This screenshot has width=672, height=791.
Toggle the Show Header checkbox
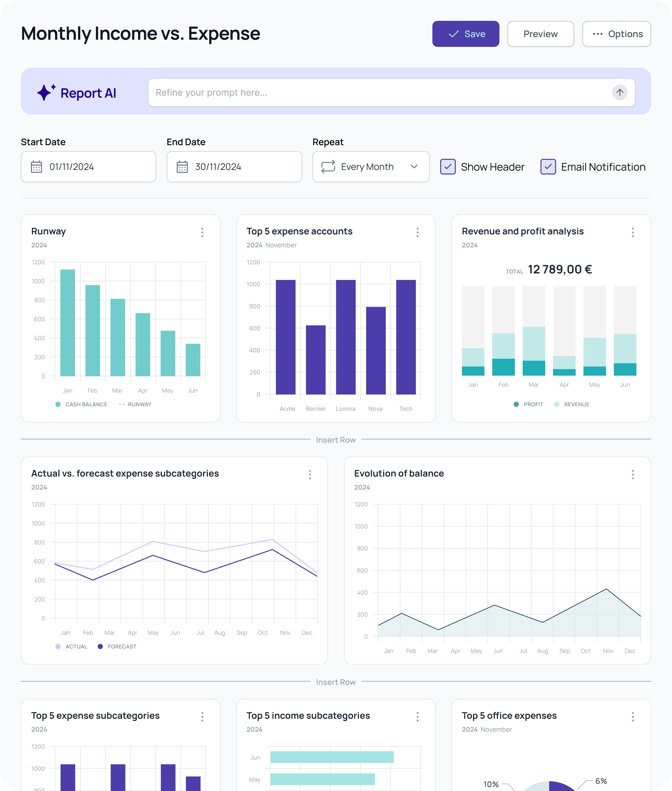coord(448,167)
